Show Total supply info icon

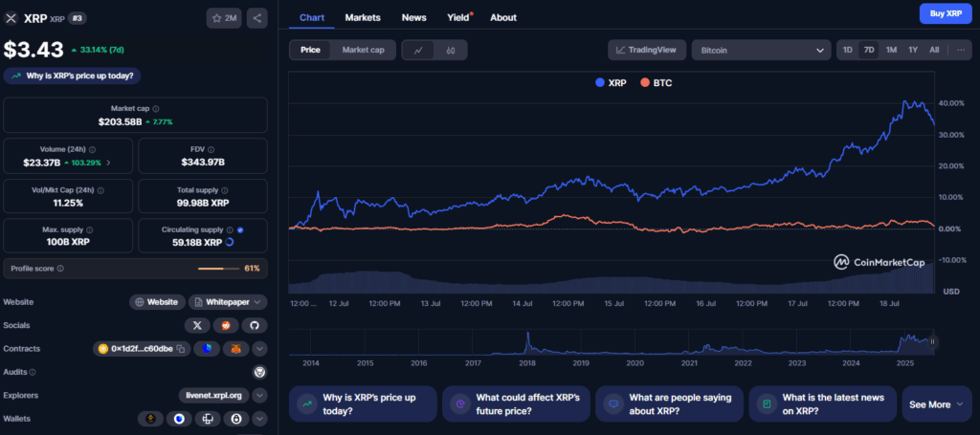point(224,190)
